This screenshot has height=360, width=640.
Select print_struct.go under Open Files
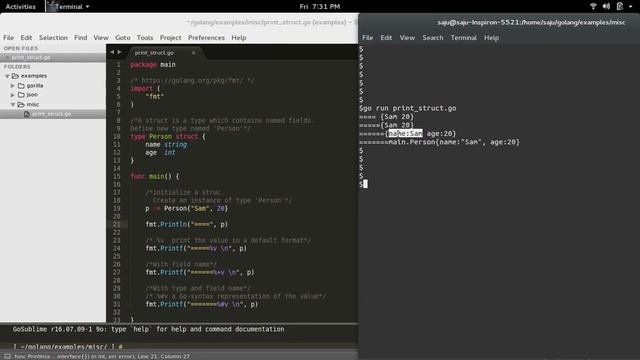[x=31, y=58]
